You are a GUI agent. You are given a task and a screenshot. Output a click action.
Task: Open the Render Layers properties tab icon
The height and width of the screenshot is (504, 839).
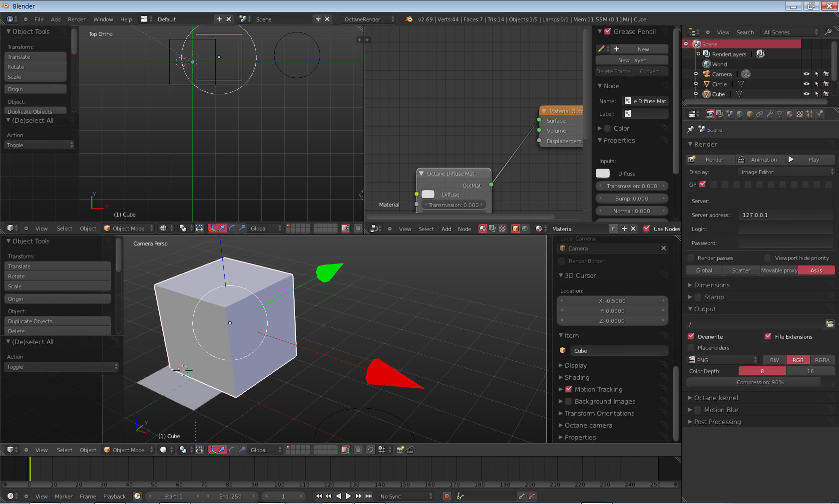720,114
